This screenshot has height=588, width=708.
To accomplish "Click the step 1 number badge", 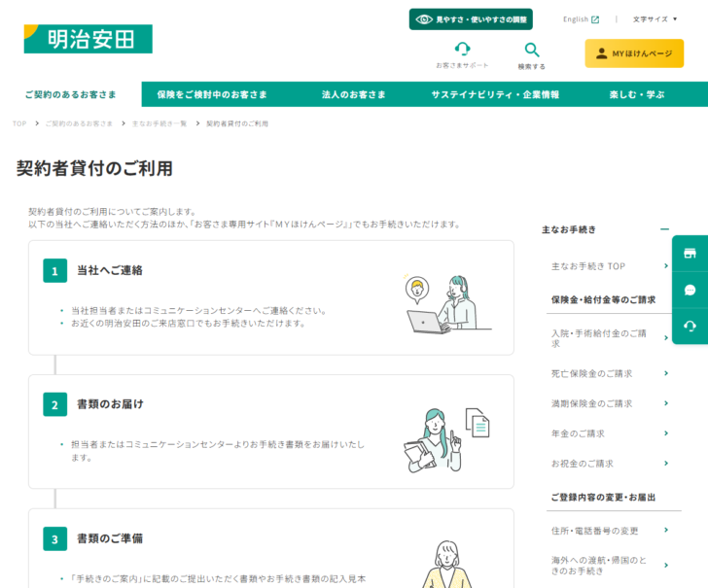I will [55, 271].
